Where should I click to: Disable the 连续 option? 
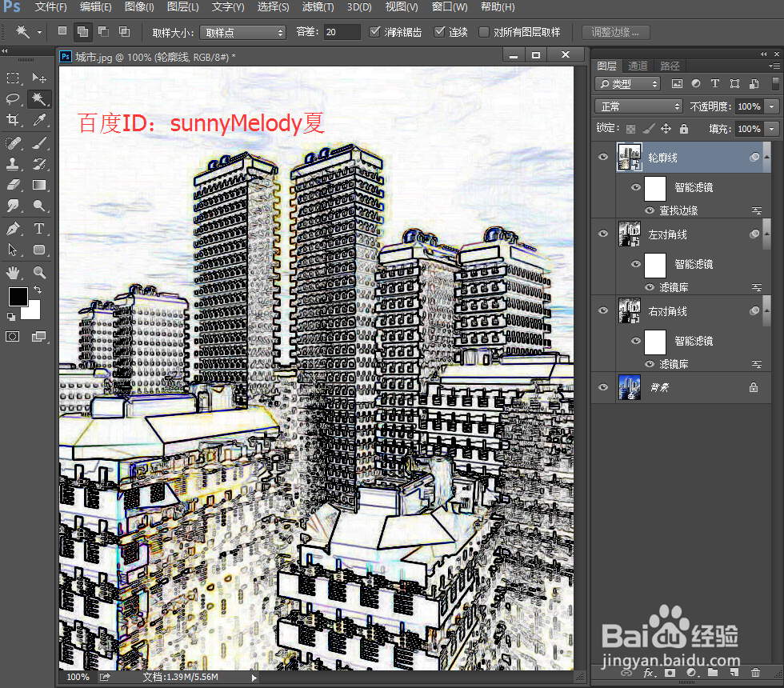(x=439, y=32)
